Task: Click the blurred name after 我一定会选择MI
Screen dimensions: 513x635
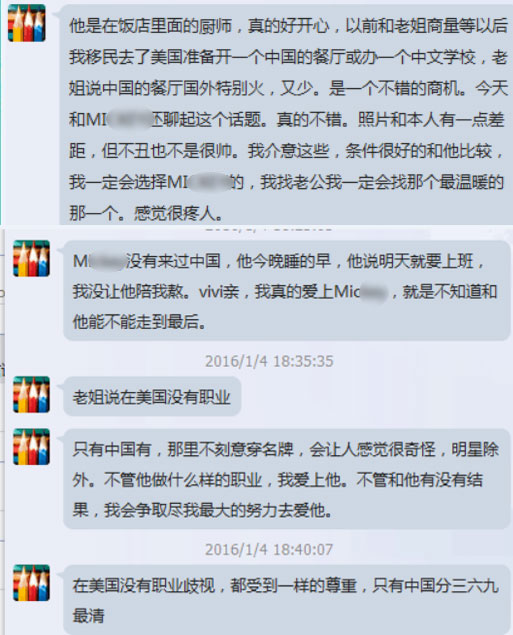Action: point(209,182)
